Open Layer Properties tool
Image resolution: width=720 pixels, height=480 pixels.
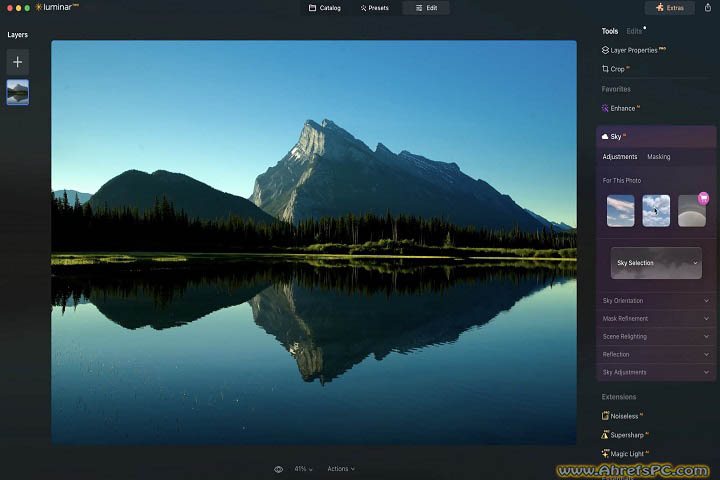[x=634, y=50]
